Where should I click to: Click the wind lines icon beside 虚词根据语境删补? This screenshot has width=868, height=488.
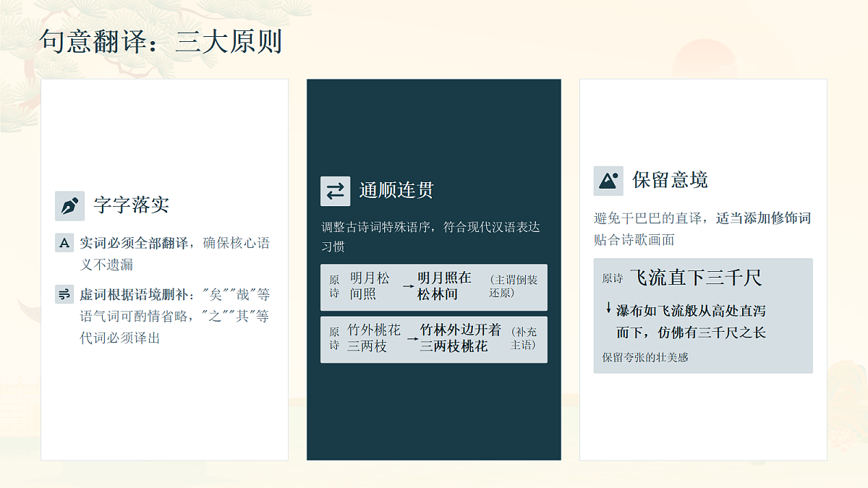pyautogui.click(x=64, y=294)
